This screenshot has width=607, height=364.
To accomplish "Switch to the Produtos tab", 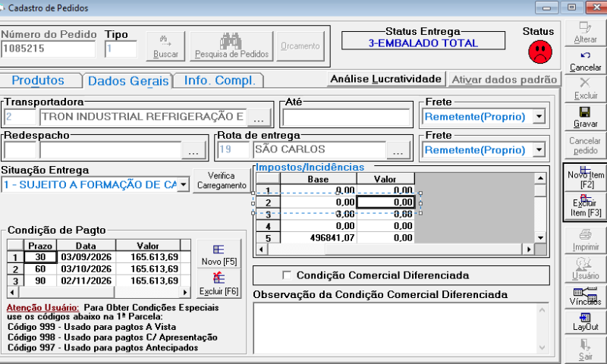I will tap(38, 80).
